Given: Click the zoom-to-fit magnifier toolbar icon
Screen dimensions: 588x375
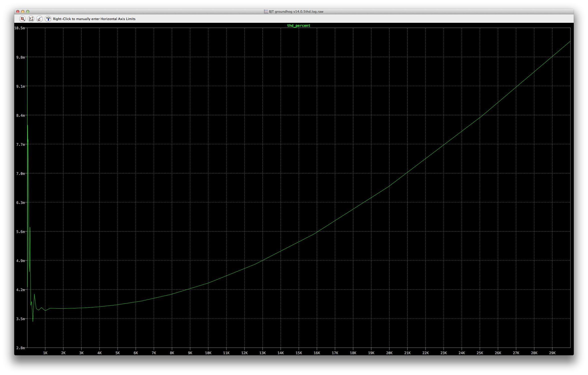Looking at the screenshot, I should 23,19.
